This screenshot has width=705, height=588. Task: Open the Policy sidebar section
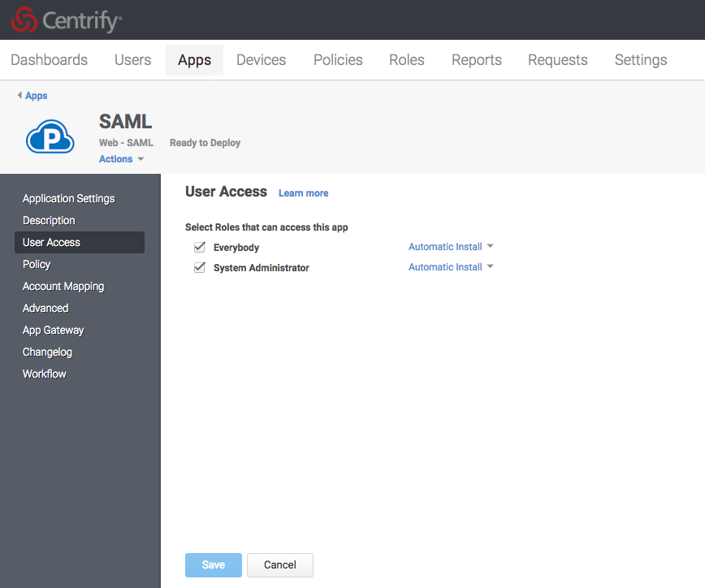pos(37,264)
